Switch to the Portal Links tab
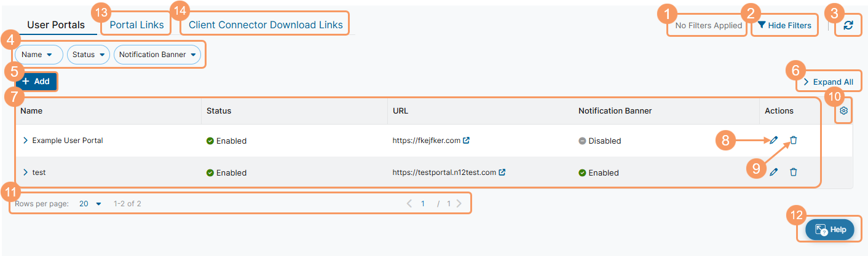The height and width of the screenshot is (256, 868). (x=136, y=25)
